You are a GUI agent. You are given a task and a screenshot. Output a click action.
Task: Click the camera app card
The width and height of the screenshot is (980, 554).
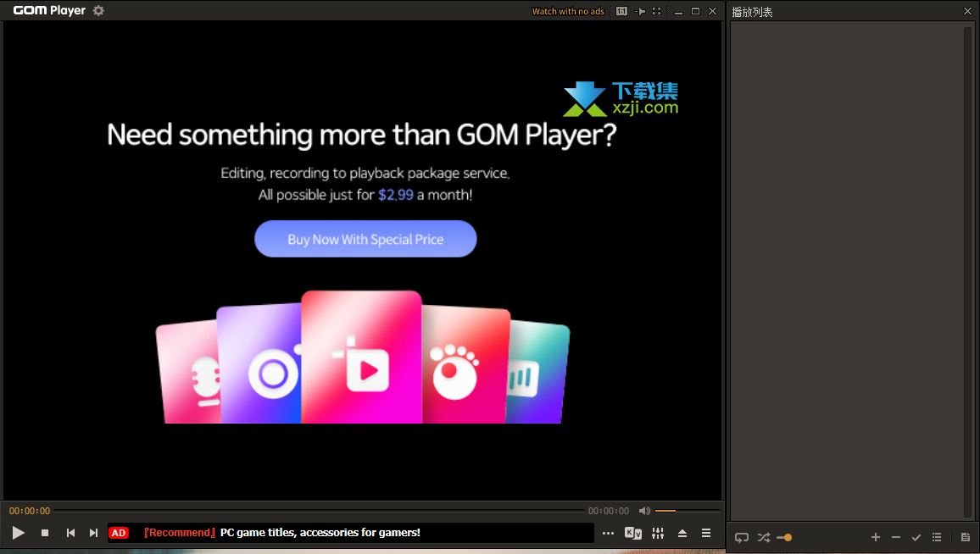pos(259,364)
